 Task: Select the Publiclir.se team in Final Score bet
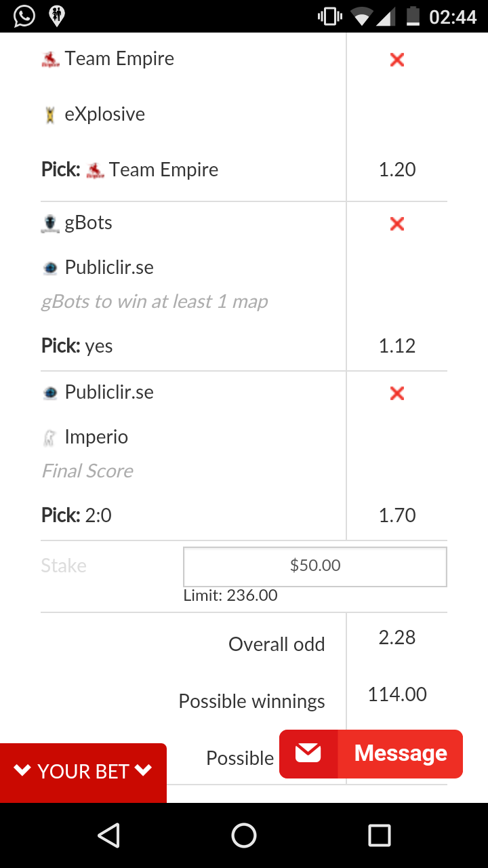pos(98,393)
